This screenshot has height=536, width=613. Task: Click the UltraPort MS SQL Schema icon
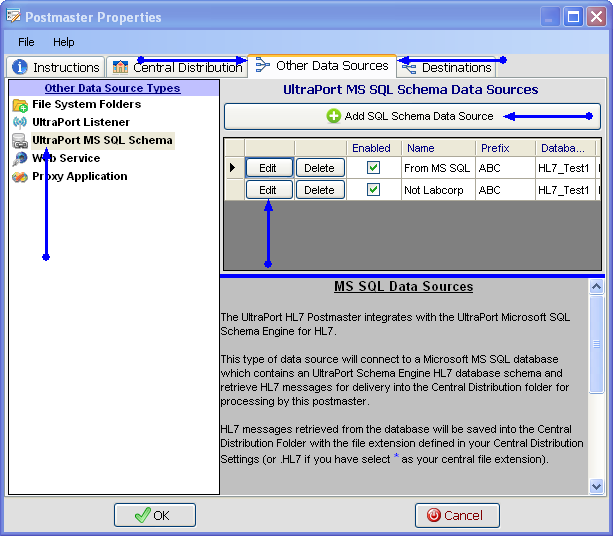(19, 140)
